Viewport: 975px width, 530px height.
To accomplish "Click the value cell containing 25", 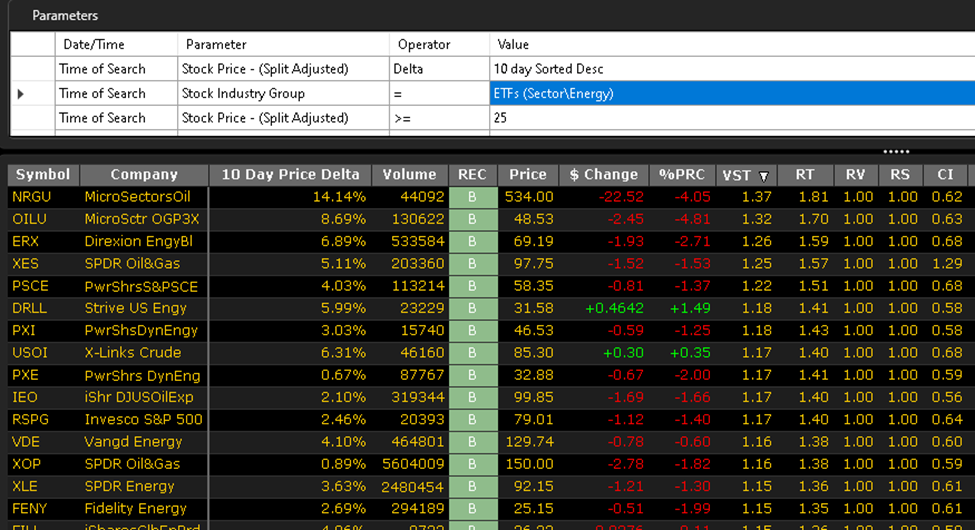I will tap(730, 118).
